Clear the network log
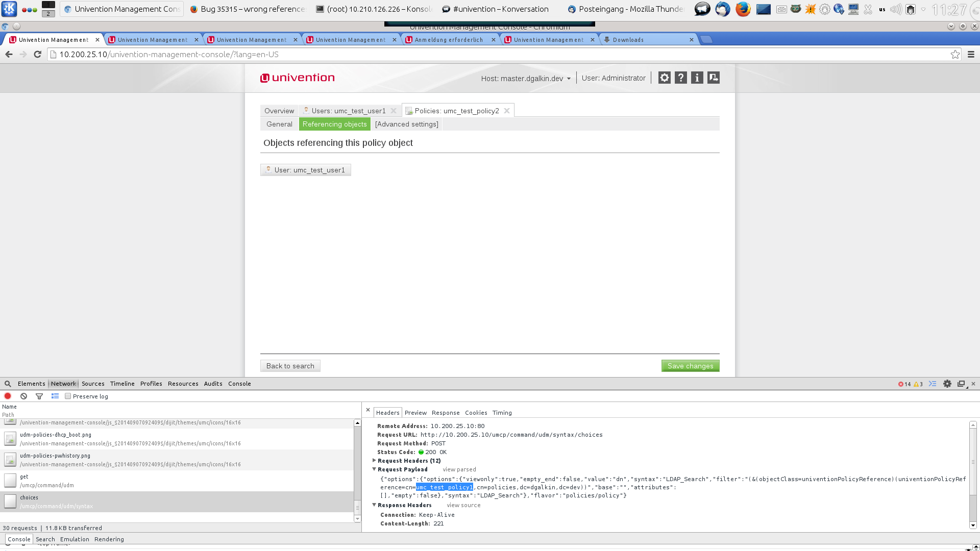 tap(23, 396)
